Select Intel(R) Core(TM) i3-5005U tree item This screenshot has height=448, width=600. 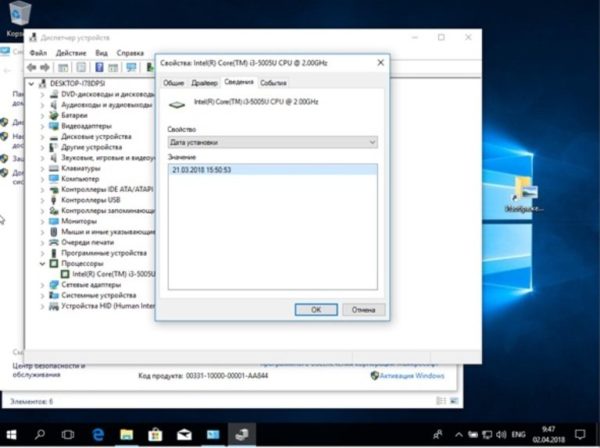[x=114, y=274]
